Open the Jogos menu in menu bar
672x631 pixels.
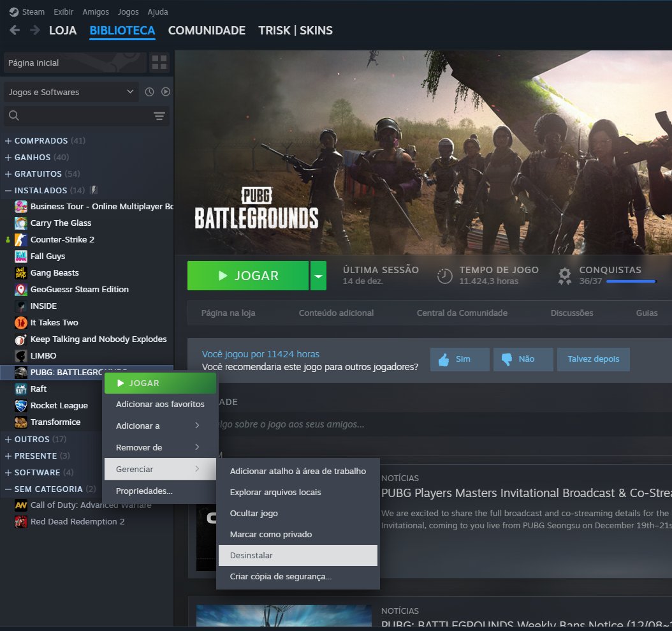(x=128, y=11)
